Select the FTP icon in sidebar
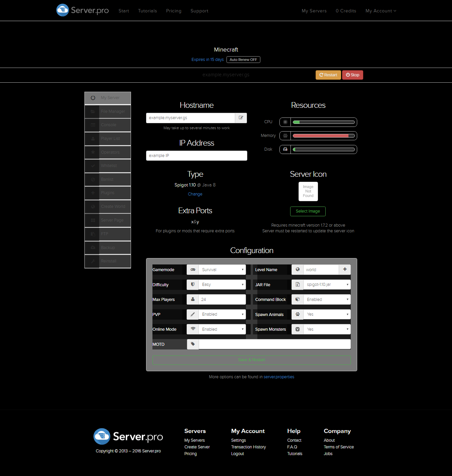 click(x=92, y=234)
